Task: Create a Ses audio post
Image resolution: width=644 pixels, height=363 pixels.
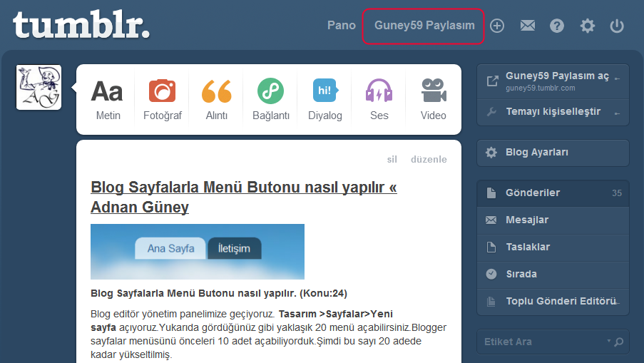Action: tap(379, 100)
